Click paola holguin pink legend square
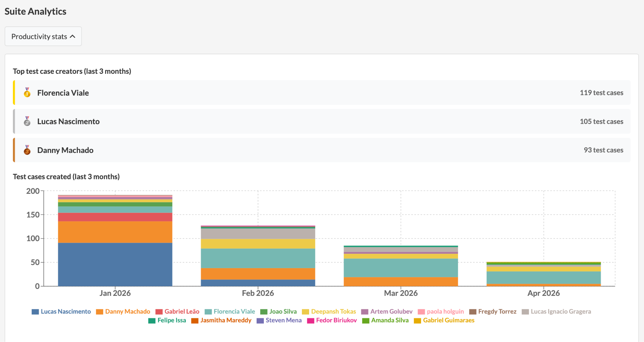The image size is (644, 342). [421, 312]
